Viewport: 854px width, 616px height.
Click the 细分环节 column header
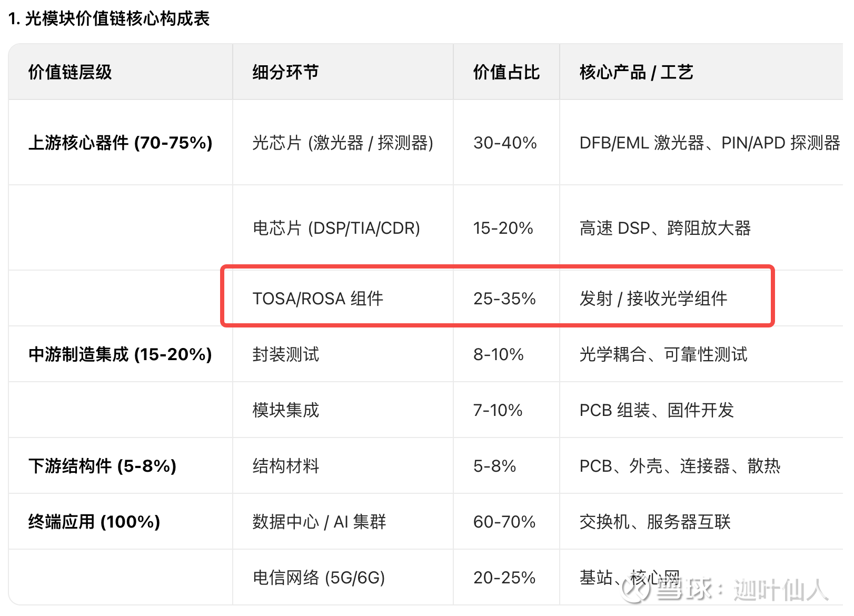coord(285,72)
